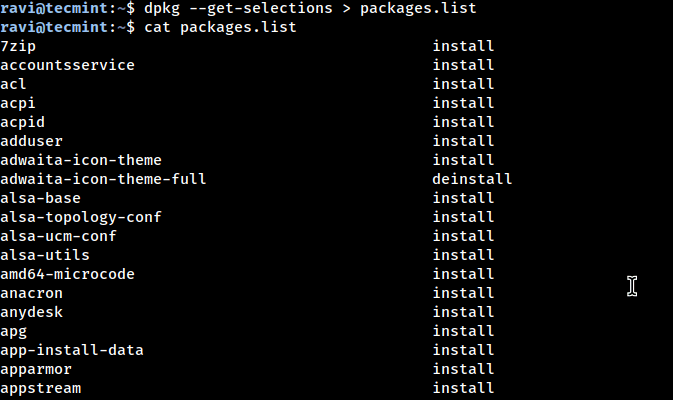Click the amd64-microcode package entry
The height and width of the screenshot is (400, 673).
pyautogui.click(x=67, y=274)
